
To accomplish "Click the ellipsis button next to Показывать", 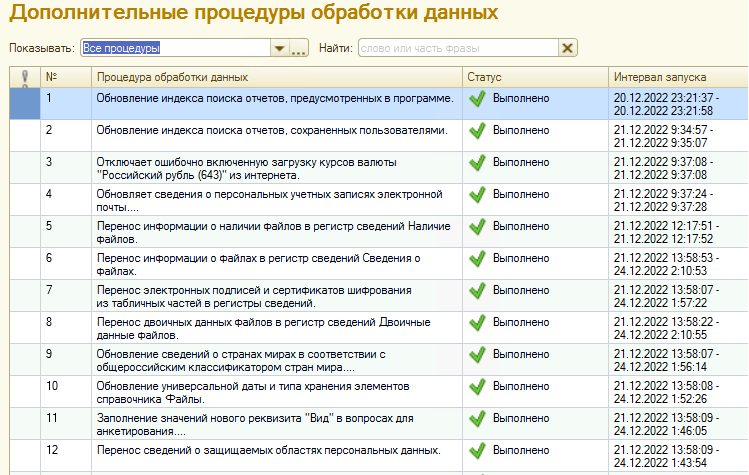I will click(298, 48).
